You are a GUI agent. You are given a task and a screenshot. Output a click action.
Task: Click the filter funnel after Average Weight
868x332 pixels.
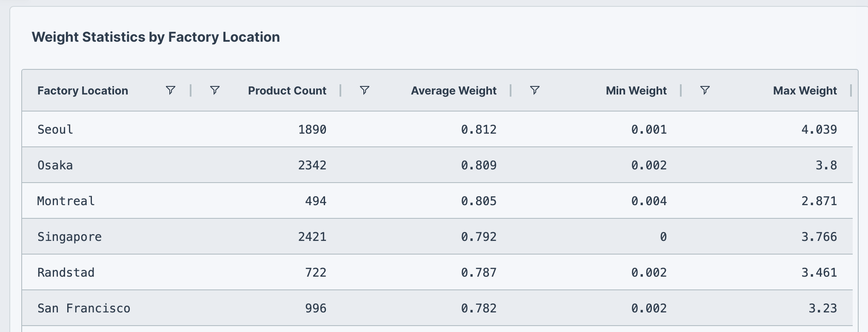click(x=534, y=90)
